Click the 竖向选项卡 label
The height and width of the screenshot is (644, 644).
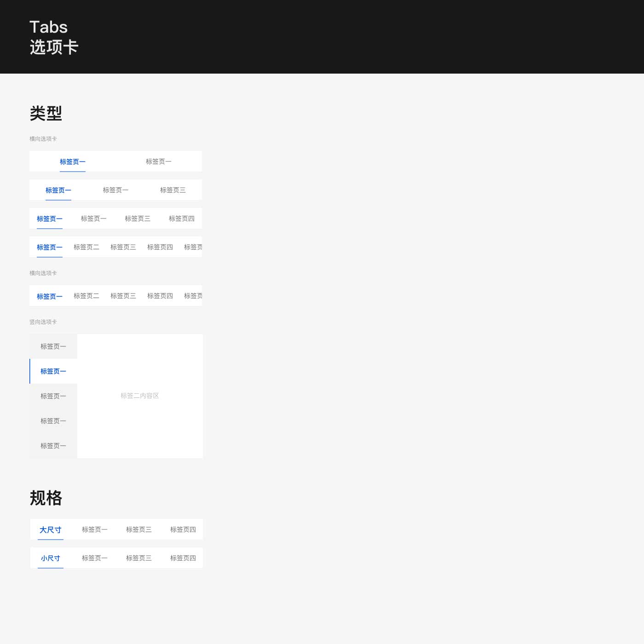point(43,322)
